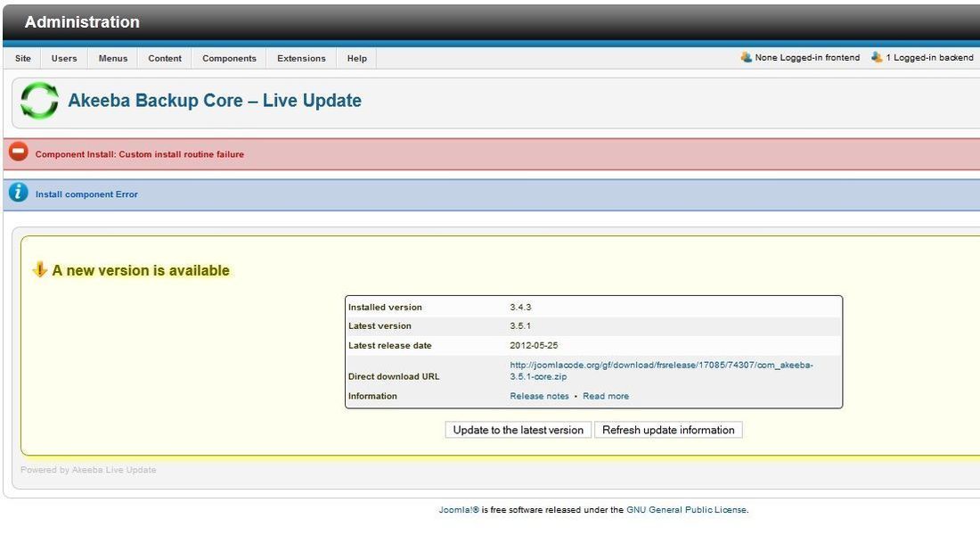Open the Release notes link
980x535 pixels.
pyautogui.click(x=539, y=396)
